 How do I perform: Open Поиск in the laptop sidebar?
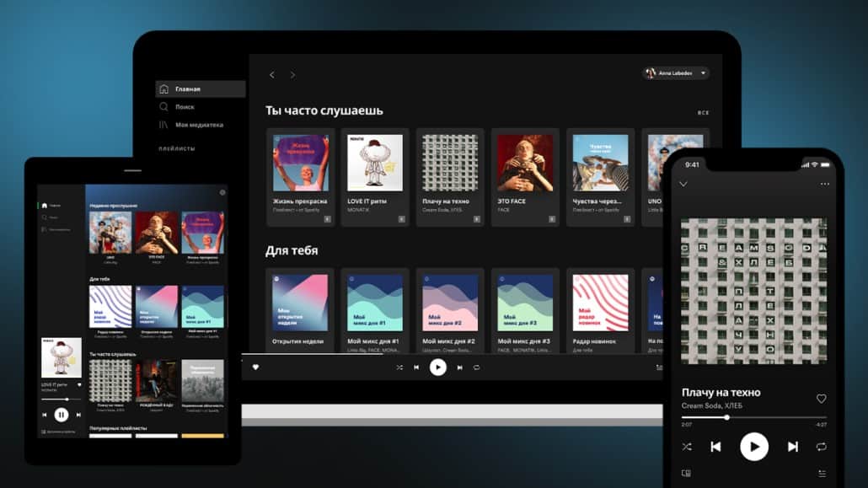pos(184,107)
